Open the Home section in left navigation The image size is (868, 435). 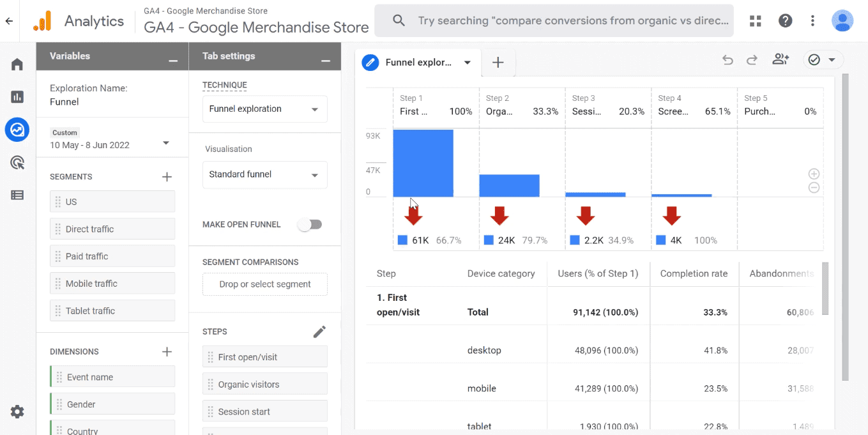coord(17,64)
